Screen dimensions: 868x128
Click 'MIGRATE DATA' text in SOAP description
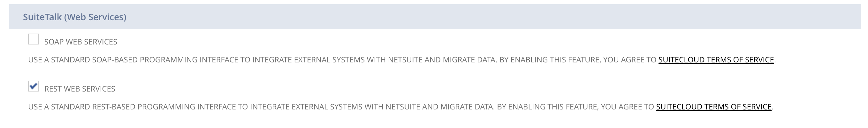point(469,60)
